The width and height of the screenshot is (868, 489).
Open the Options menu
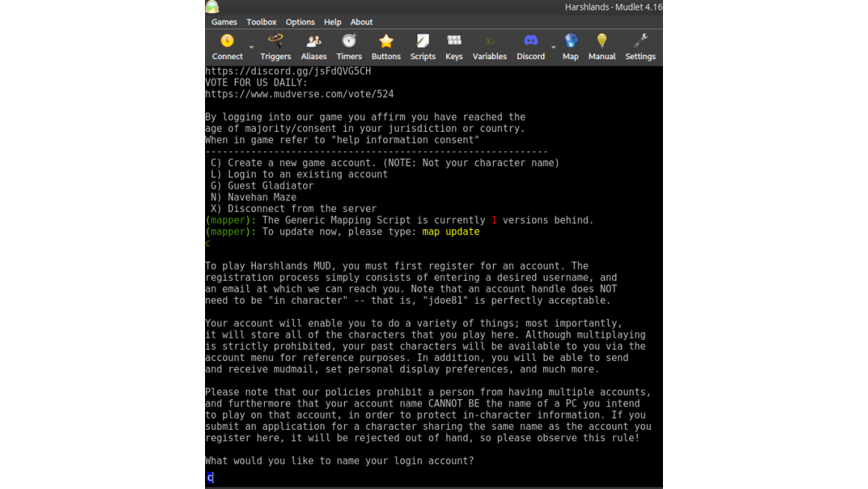[300, 22]
